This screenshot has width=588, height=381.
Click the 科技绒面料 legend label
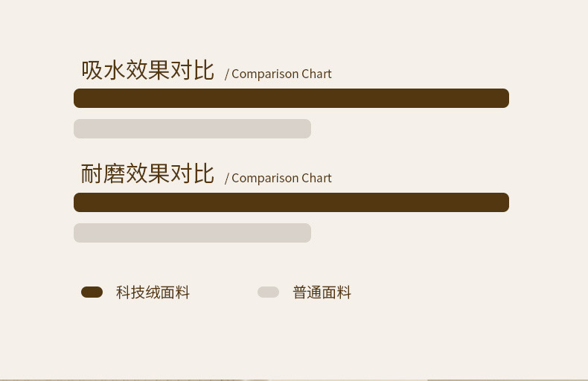pyautogui.click(x=153, y=292)
